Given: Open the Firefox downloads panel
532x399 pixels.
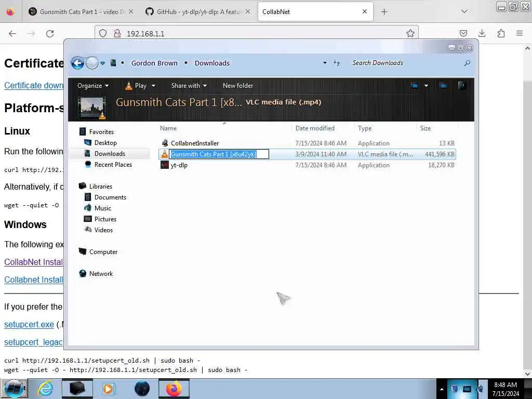Looking at the screenshot, I should (482, 33).
